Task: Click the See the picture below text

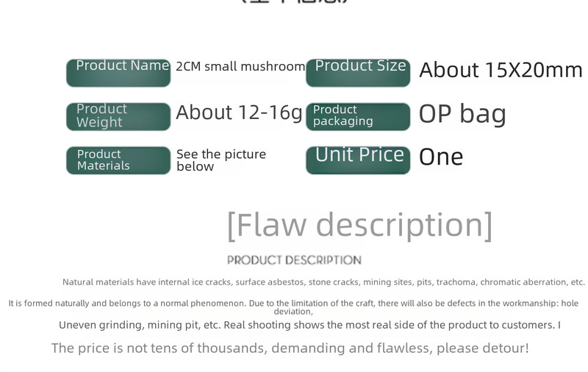Action: pos(221,160)
